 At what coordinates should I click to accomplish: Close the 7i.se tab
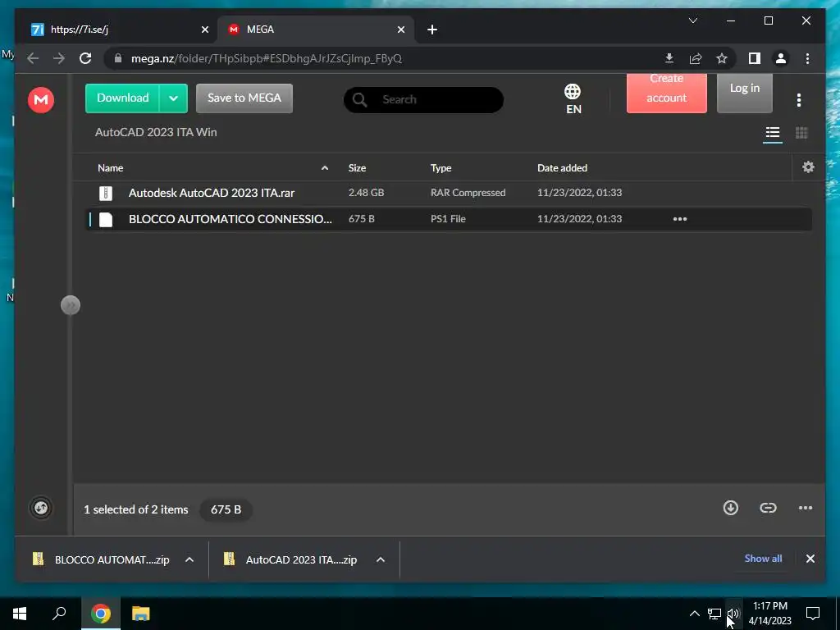pos(204,30)
